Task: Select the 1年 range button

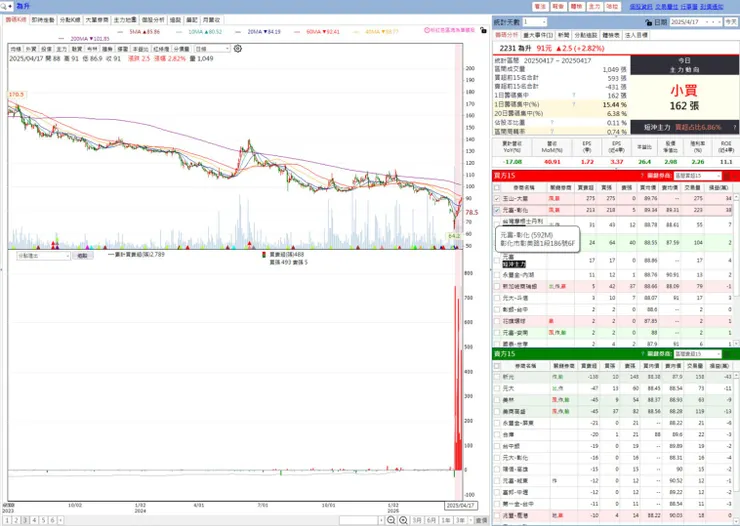Action: coord(446,520)
